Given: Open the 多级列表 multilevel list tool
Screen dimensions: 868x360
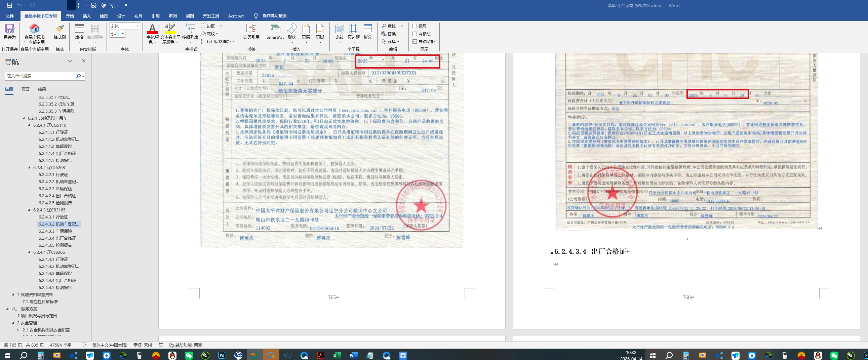Looking at the screenshot, I should click(190, 34).
